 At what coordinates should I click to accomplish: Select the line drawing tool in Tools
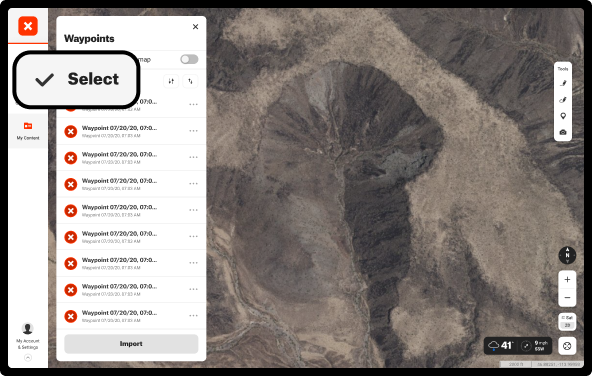563,83
